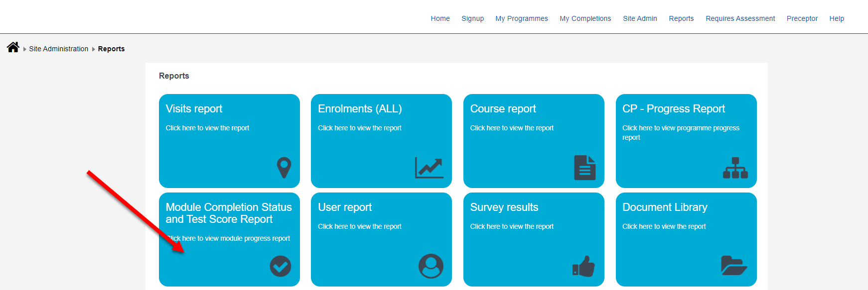The width and height of the screenshot is (868, 290).
Task: Open the Help menu item
Action: (837, 18)
